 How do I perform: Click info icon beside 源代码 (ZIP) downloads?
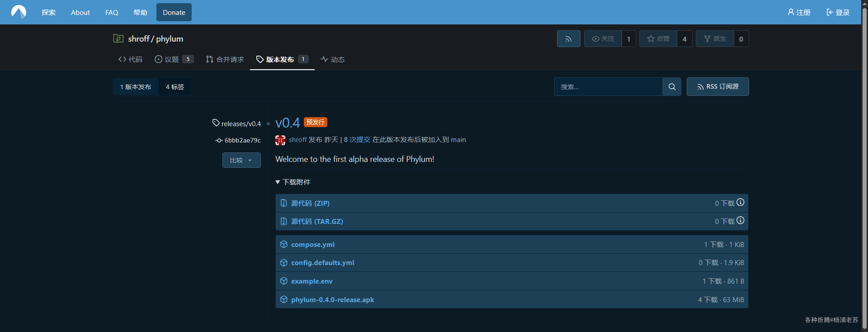pos(740,202)
